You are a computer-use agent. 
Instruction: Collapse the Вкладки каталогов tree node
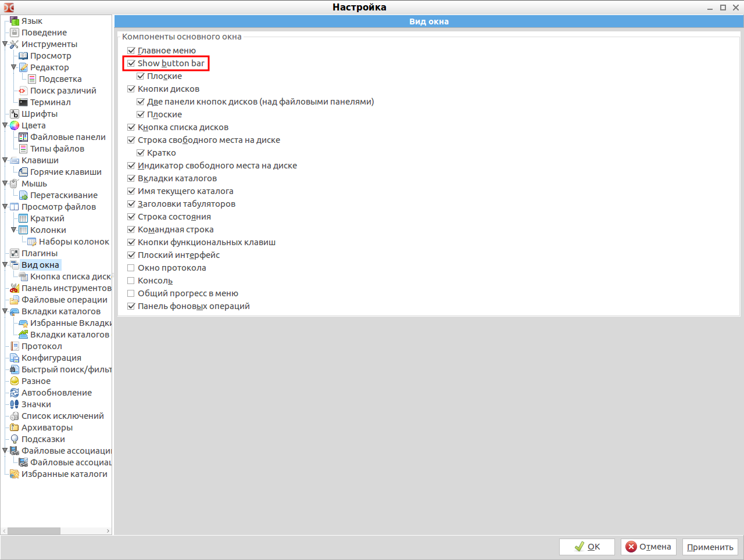5,311
